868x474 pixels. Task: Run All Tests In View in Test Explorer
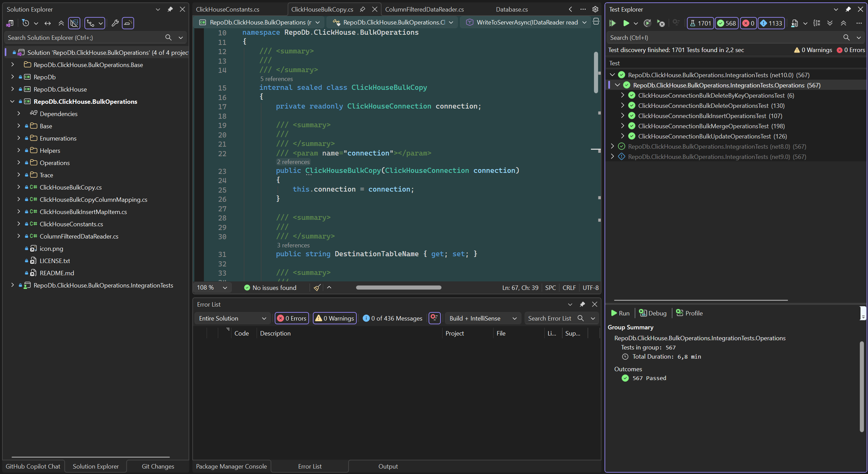click(613, 23)
